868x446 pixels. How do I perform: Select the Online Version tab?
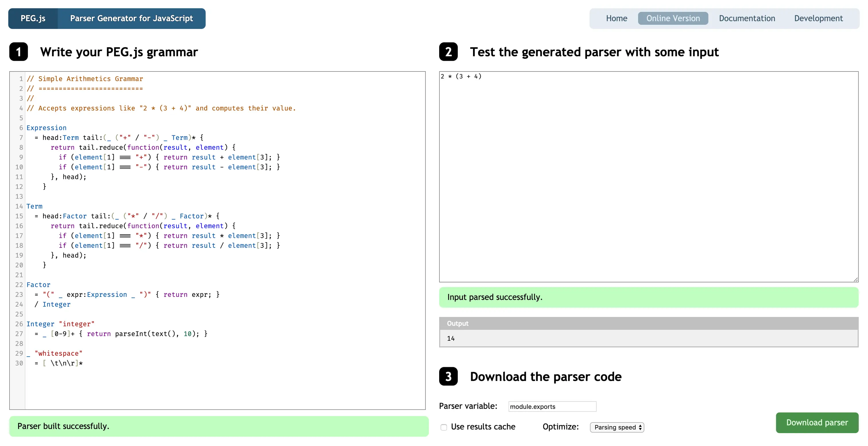[x=673, y=19]
